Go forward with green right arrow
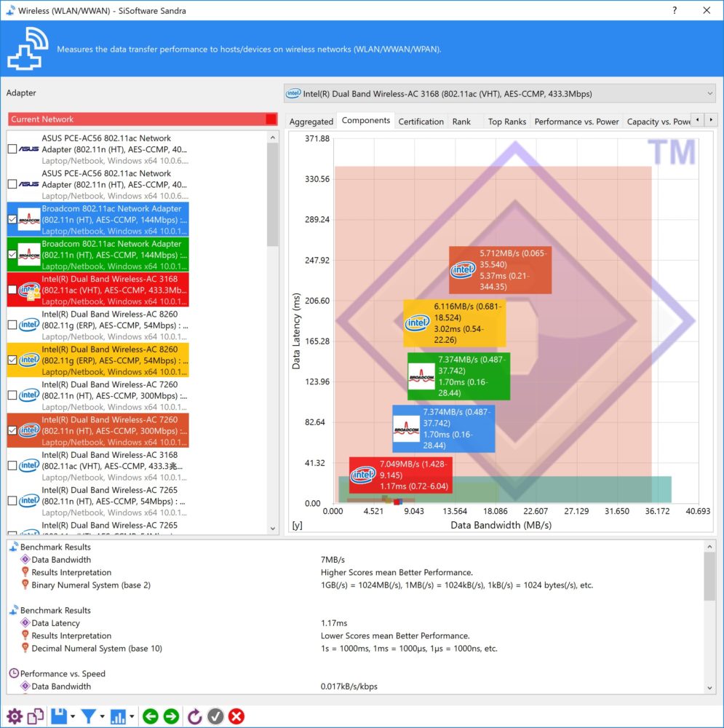This screenshot has width=724, height=728. pyautogui.click(x=171, y=716)
